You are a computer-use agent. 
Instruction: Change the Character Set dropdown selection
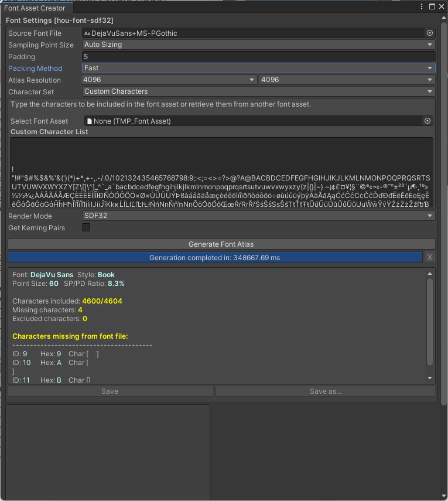(x=258, y=91)
